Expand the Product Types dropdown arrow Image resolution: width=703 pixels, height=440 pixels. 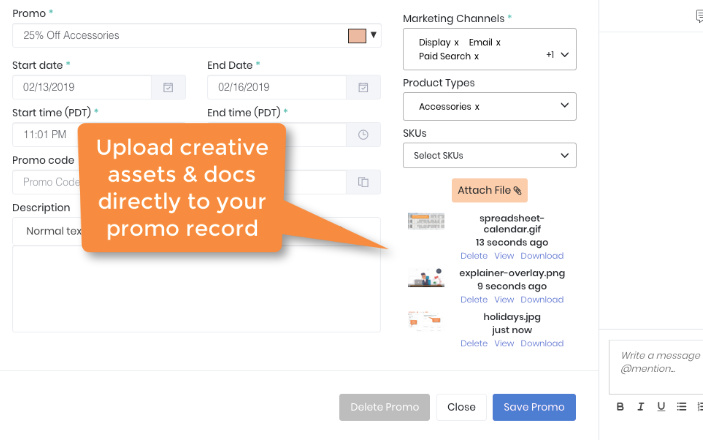565,105
